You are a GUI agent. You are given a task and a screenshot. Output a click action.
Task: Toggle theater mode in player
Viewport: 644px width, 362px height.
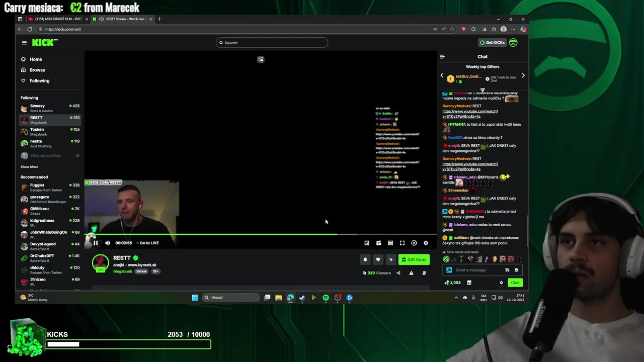[x=390, y=243]
